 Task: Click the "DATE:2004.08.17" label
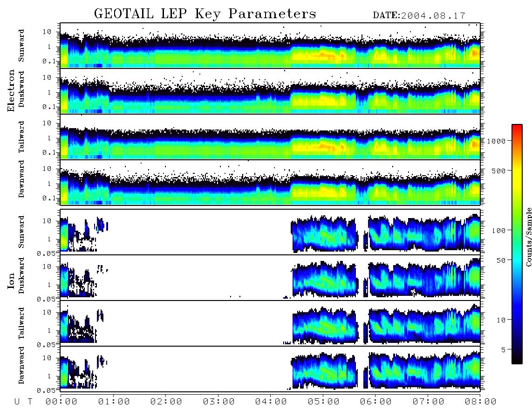pos(419,16)
